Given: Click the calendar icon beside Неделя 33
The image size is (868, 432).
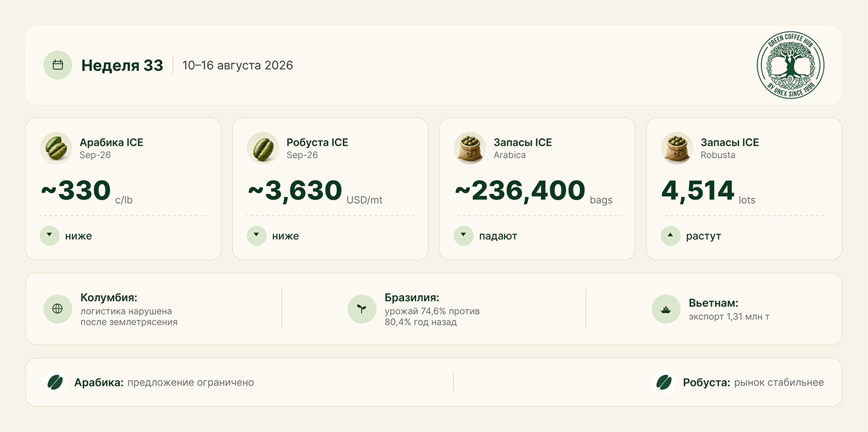Looking at the screenshot, I should click(x=58, y=65).
